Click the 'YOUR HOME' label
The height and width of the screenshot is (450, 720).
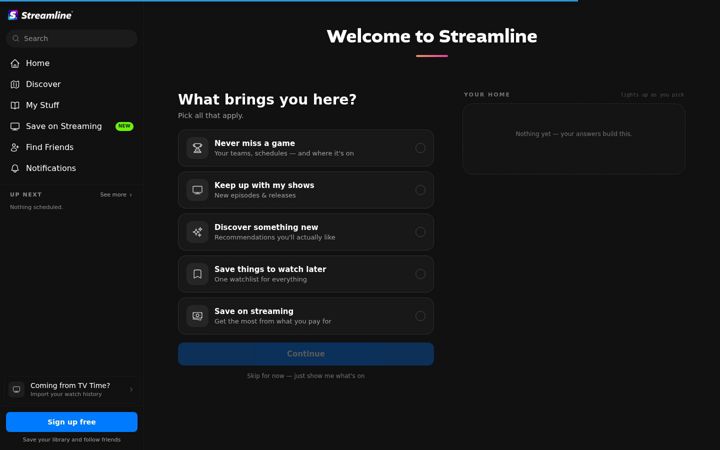pos(487,95)
